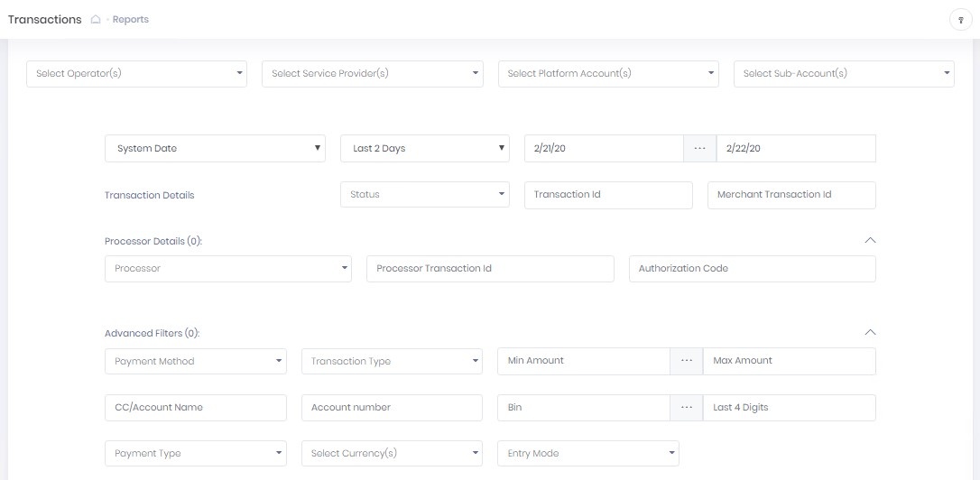Screen dimensions: 980x480
Task: Open the Status dropdown
Action: pos(425,195)
